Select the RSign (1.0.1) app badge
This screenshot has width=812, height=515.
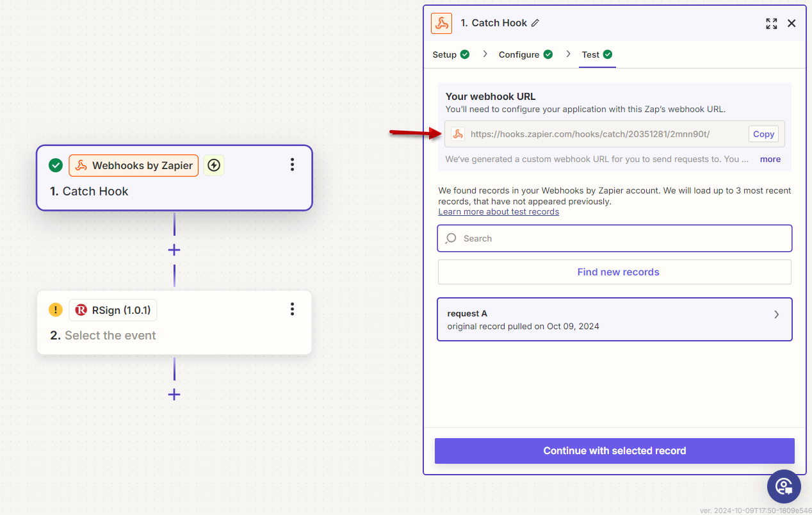pos(113,310)
